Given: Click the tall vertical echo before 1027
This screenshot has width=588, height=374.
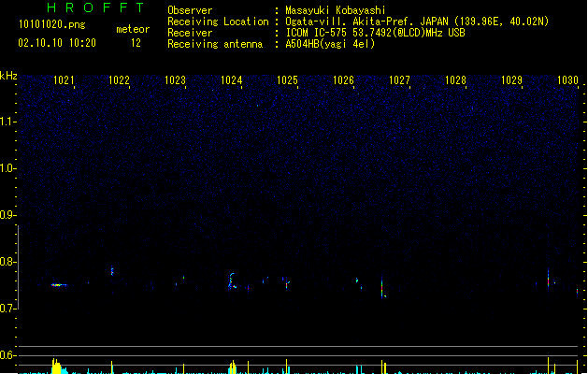Looking at the screenshot, I should pyautogui.click(x=382, y=287).
